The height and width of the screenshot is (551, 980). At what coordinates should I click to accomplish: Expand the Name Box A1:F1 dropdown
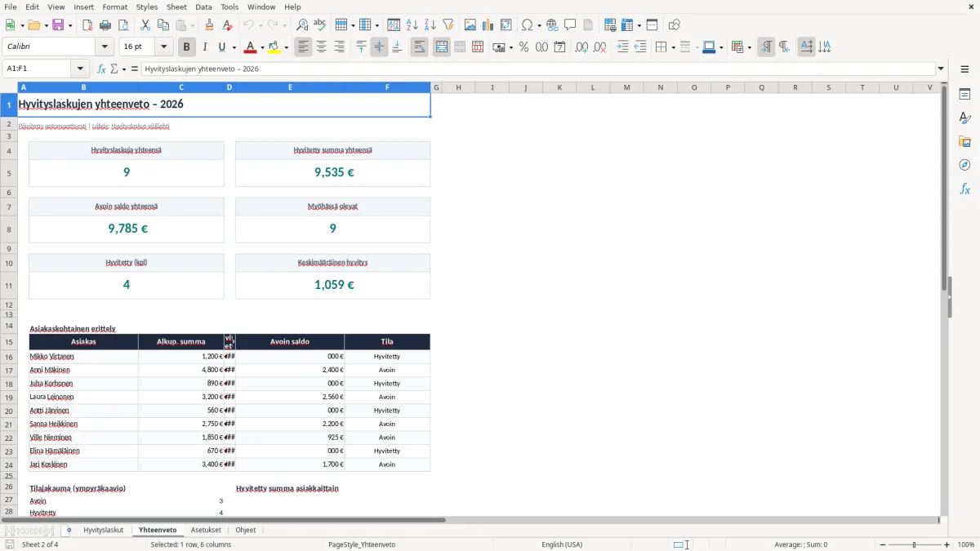click(x=80, y=69)
